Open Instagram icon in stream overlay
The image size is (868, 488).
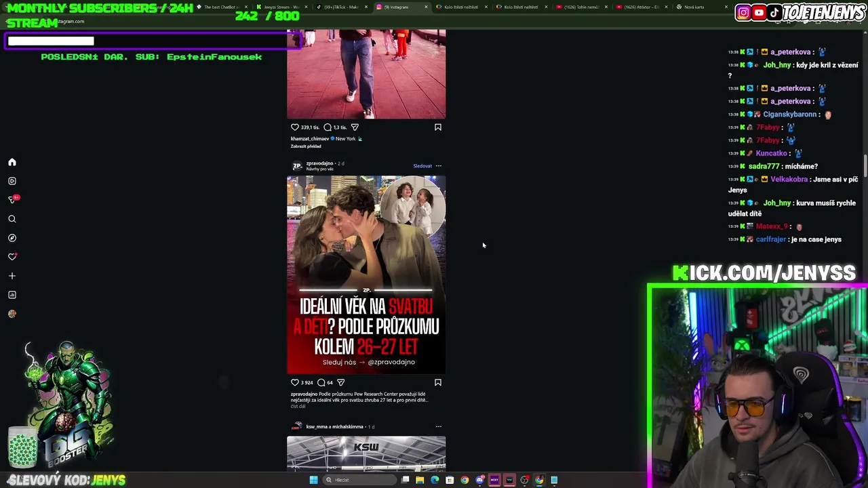[x=743, y=12]
